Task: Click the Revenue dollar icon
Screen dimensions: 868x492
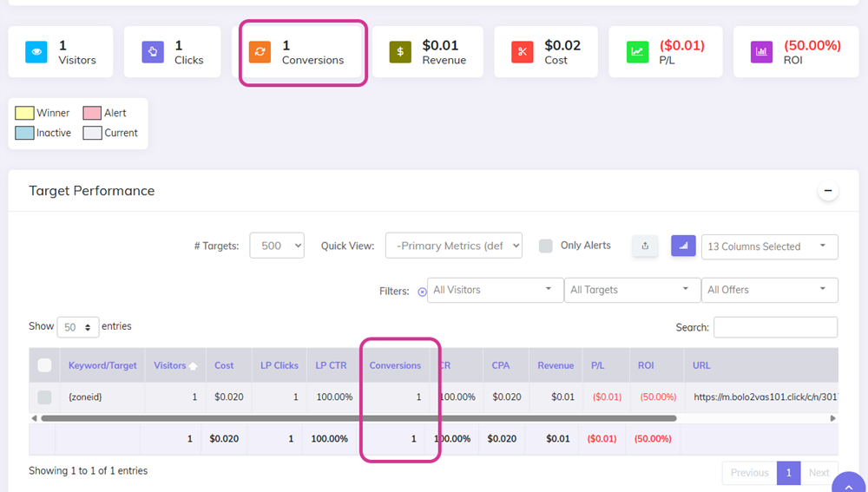Action: 400,52
